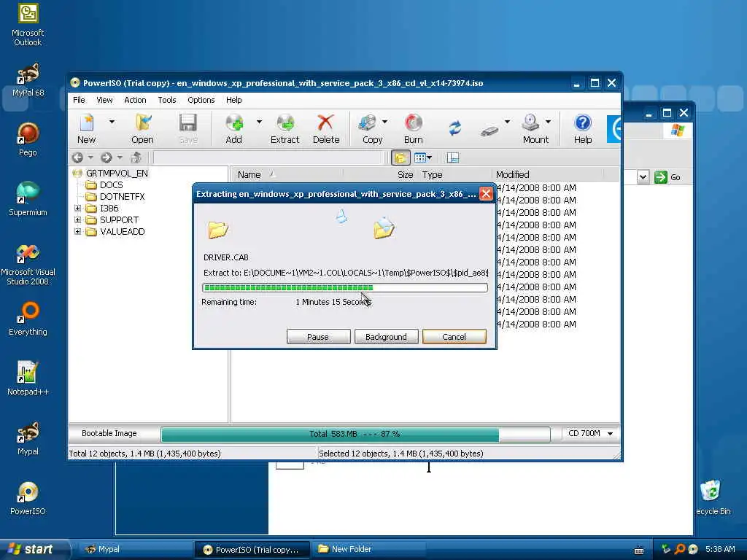Click the Open toolbar icon

click(x=142, y=128)
